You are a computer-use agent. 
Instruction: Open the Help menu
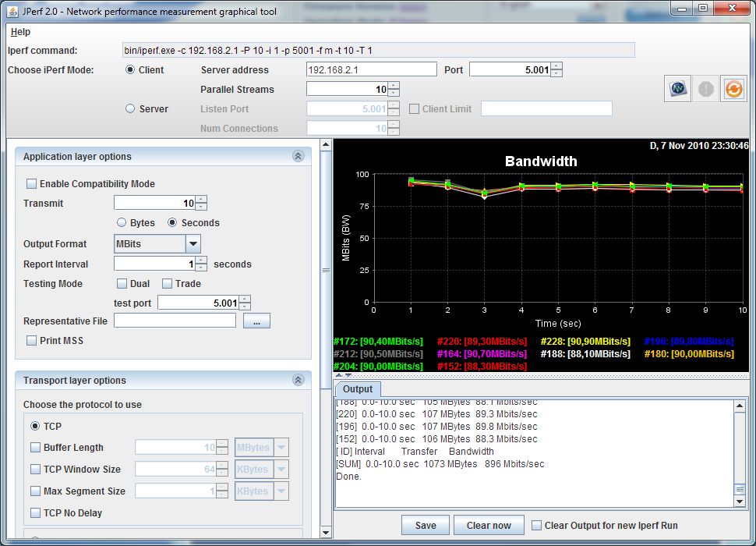tap(20, 32)
